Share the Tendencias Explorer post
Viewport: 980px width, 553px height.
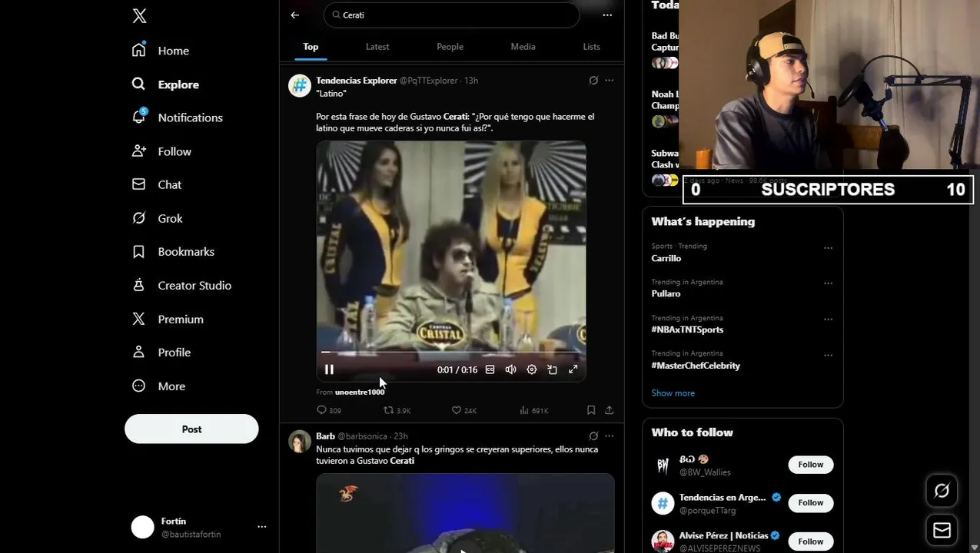610,410
